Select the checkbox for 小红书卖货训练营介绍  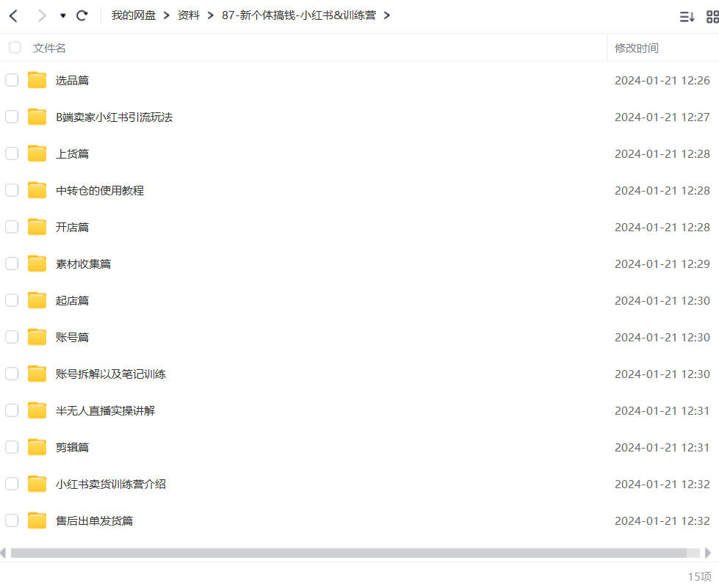click(12, 484)
